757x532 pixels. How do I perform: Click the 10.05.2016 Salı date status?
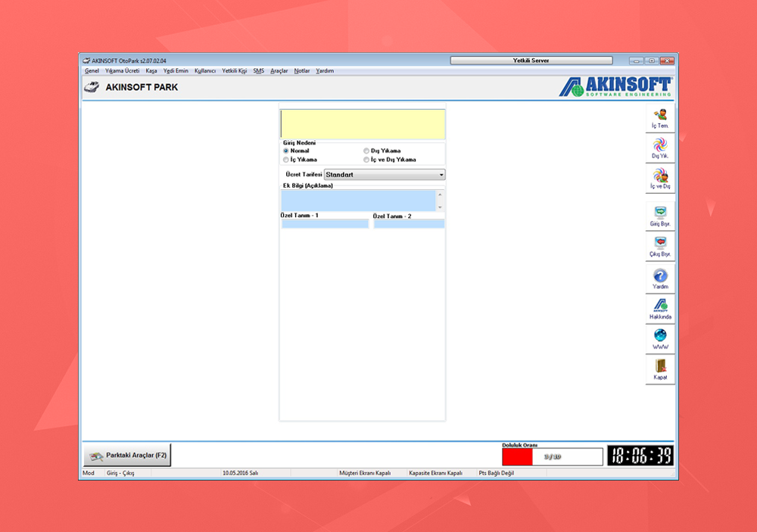click(241, 473)
